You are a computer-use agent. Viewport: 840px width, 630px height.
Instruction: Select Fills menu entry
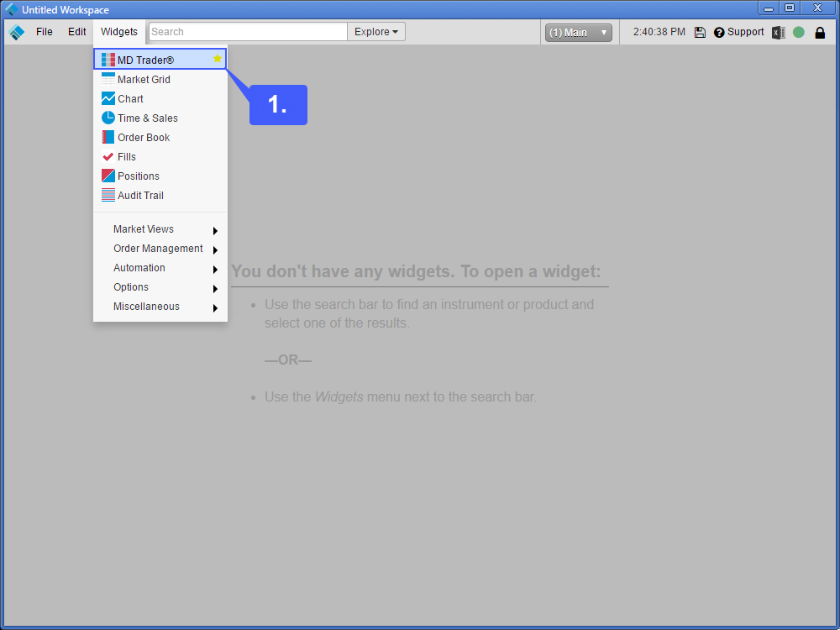(160, 156)
